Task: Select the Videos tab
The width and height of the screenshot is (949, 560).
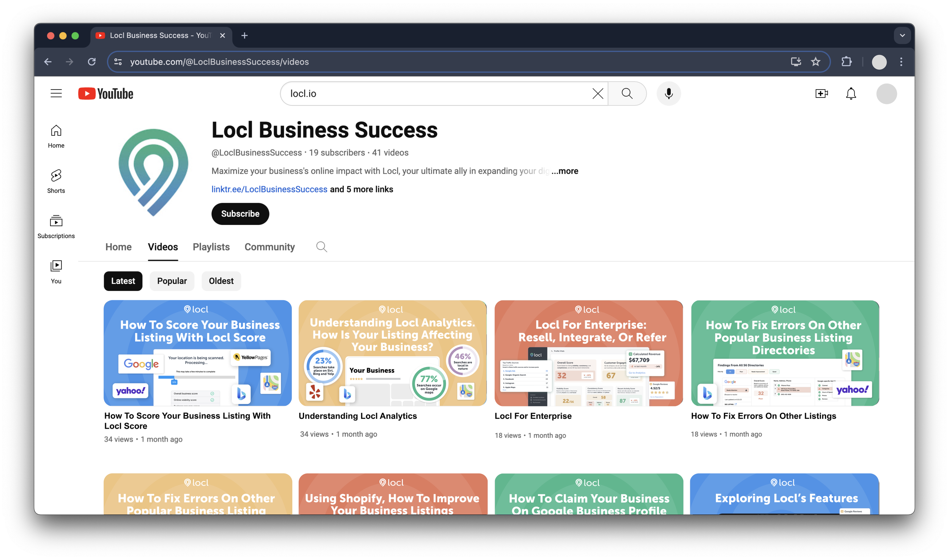Action: pos(163,247)
